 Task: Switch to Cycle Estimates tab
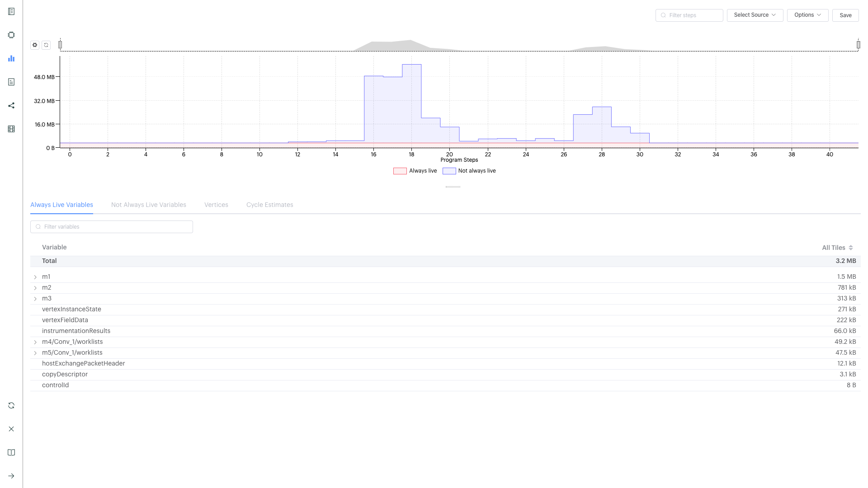tap(269, 205)
